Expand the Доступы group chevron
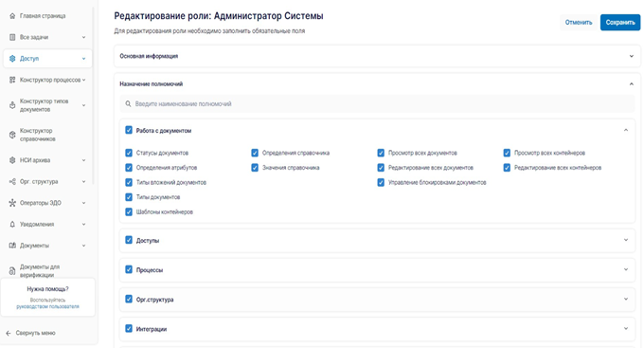644x348 pixels. (626, 240)
